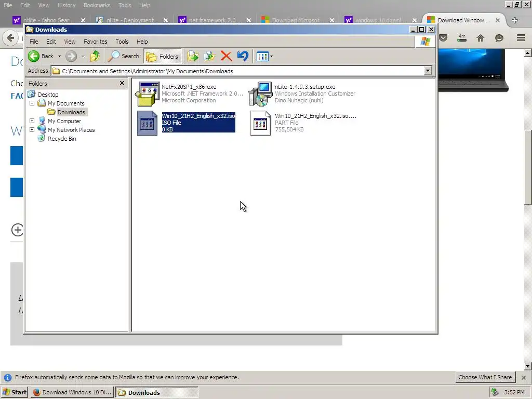Select My Network Places in tree

tap(71, 129)
